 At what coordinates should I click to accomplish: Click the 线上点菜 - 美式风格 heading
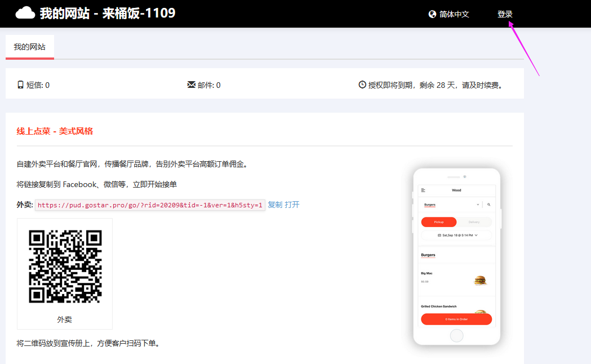[55, 131]
